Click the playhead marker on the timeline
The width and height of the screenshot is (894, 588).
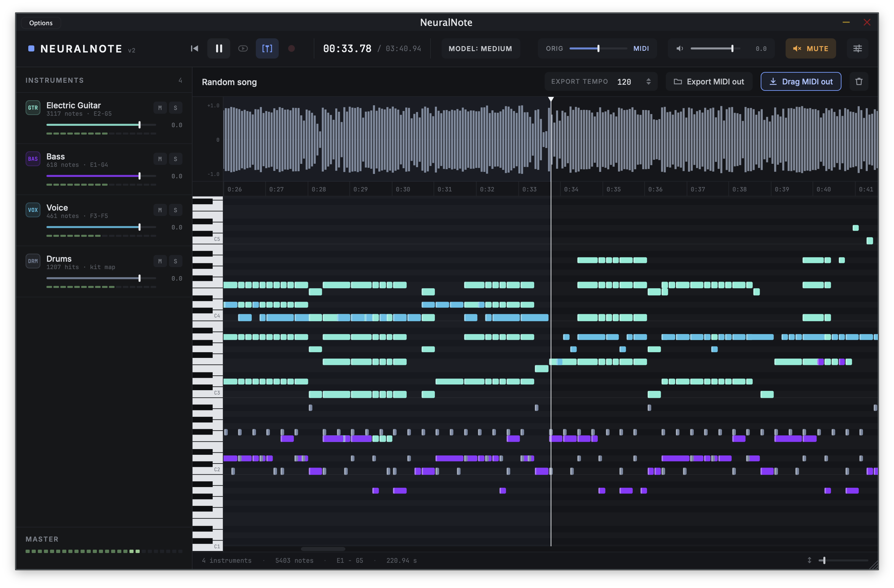click(551, 100)
